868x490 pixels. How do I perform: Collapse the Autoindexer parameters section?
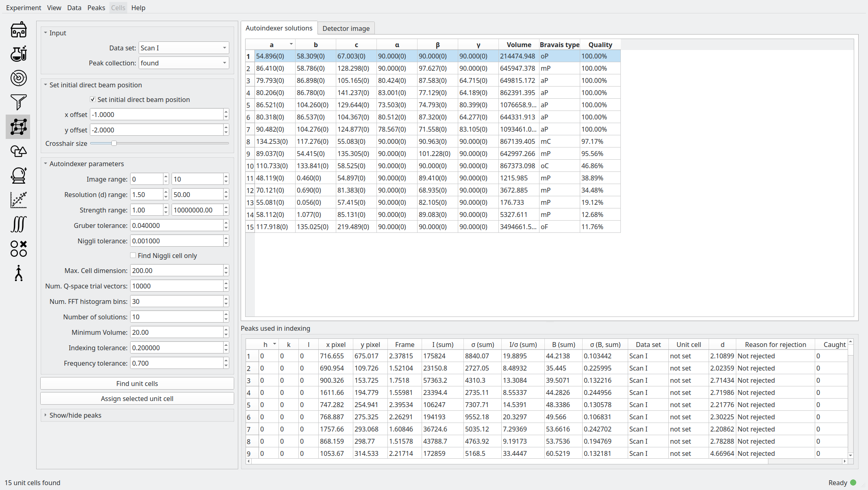click(86, 164)
